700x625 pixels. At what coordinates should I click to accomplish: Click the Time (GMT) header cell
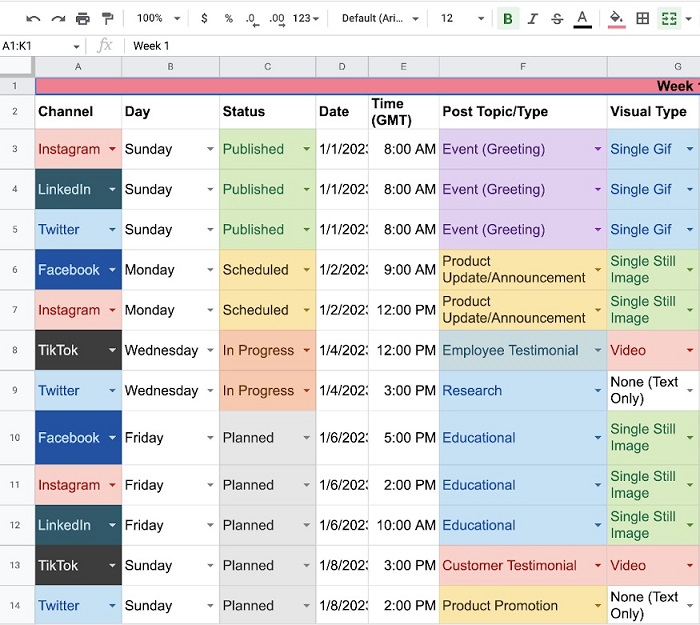(404, 112)
